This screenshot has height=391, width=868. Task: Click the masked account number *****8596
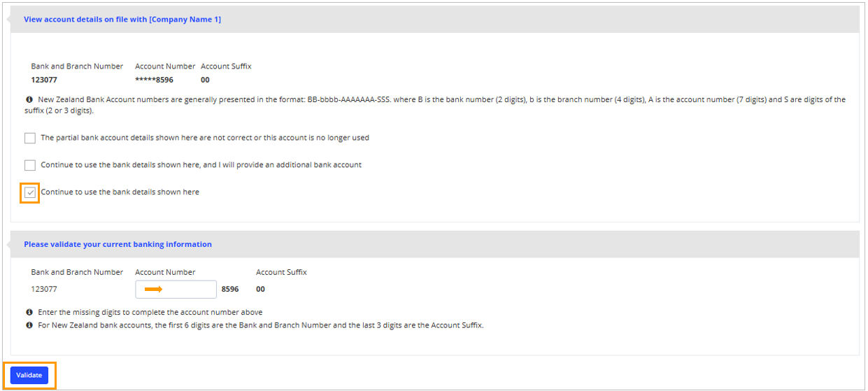[x=154, y=80]
